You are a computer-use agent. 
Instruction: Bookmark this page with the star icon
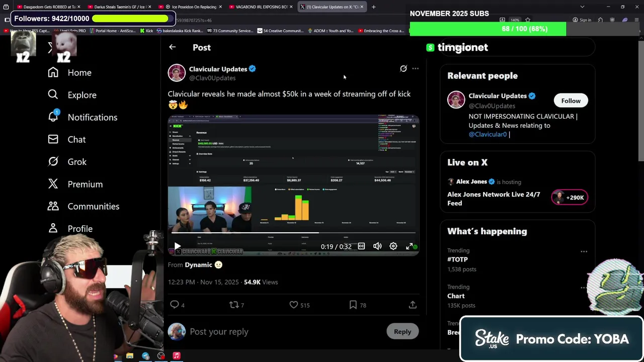[x=528, y=20]
